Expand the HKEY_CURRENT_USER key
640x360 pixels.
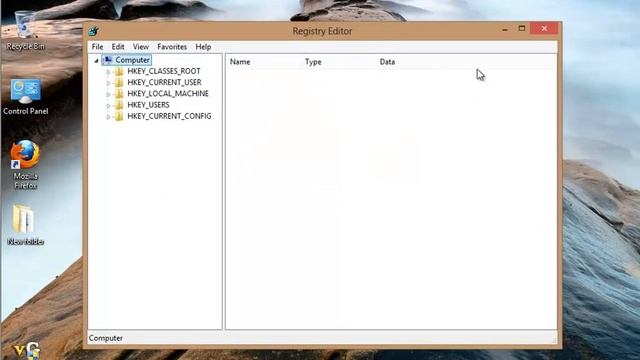(x=108, y=83)
